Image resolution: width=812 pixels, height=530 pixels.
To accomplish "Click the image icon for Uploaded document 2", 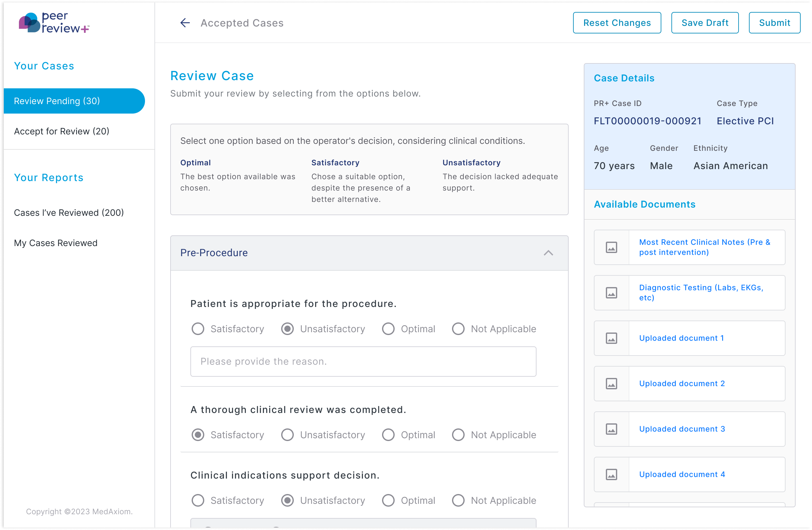I will pos(611,384).
